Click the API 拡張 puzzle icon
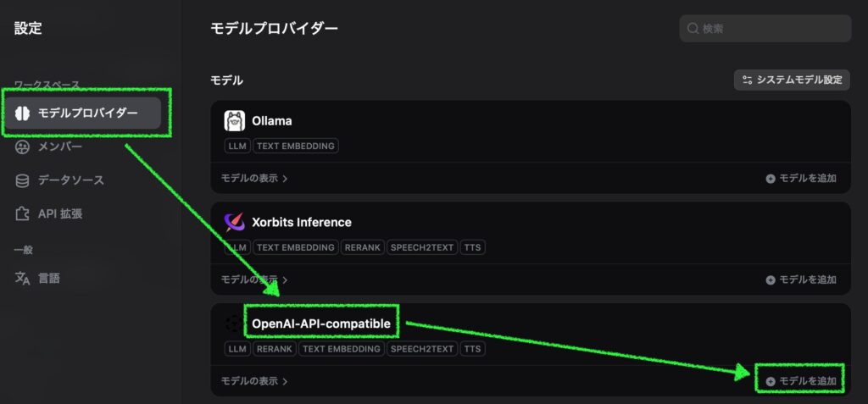This screenshot has height=404, width=868. click(23, 214)
